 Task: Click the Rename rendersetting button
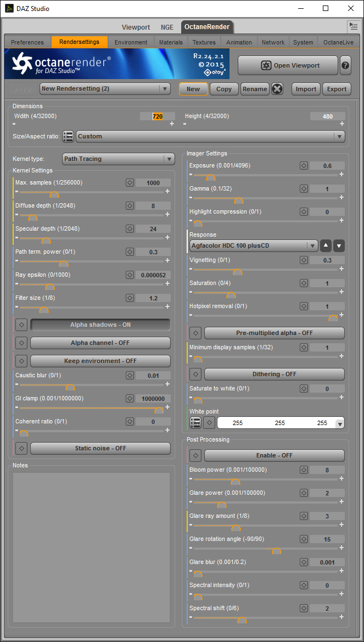[255, 89]
